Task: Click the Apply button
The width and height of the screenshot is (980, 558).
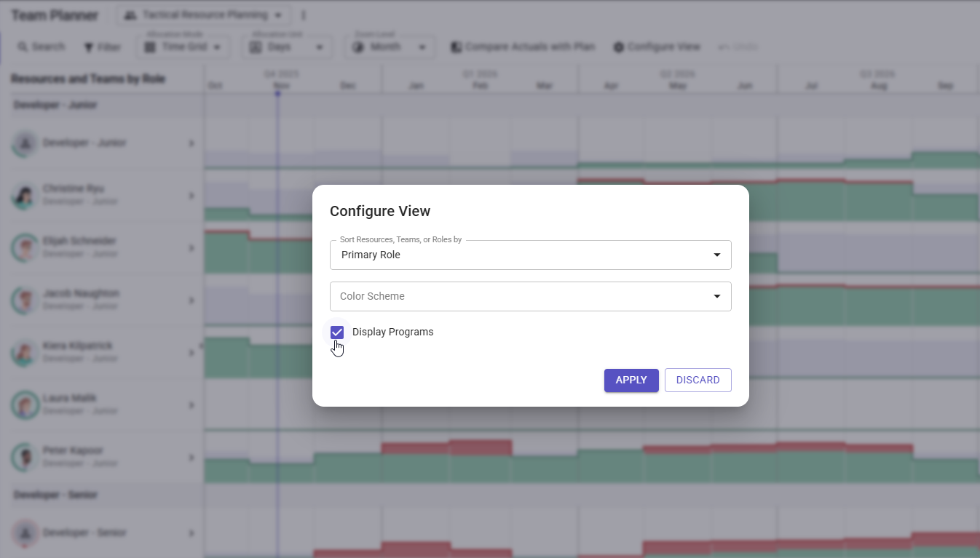Action: point(631,380)
